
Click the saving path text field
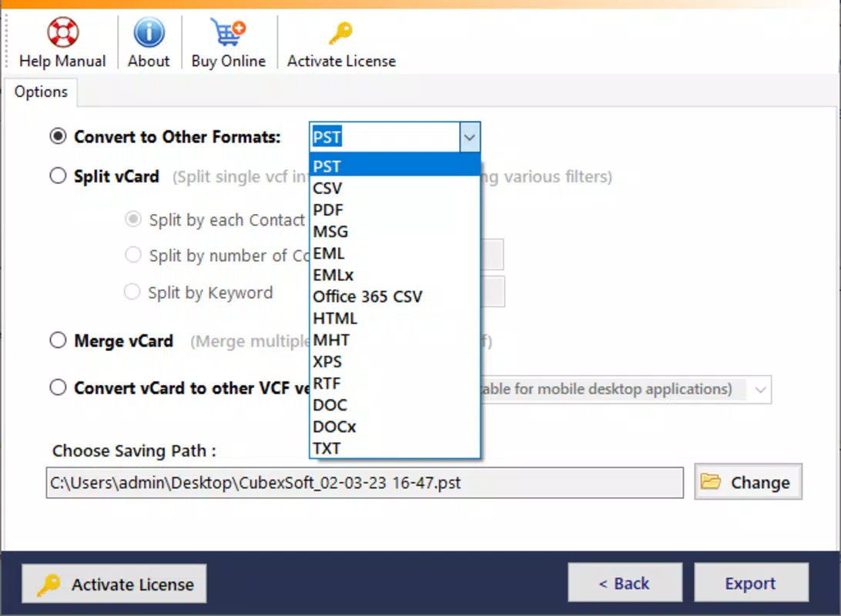pos(365,483)
